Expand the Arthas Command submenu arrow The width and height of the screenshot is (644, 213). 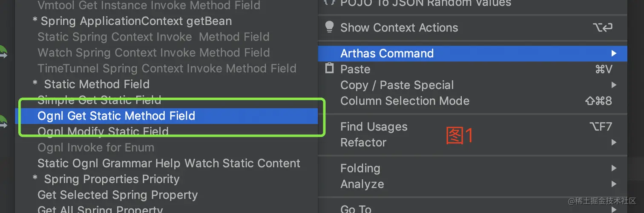tap(614, 53)
